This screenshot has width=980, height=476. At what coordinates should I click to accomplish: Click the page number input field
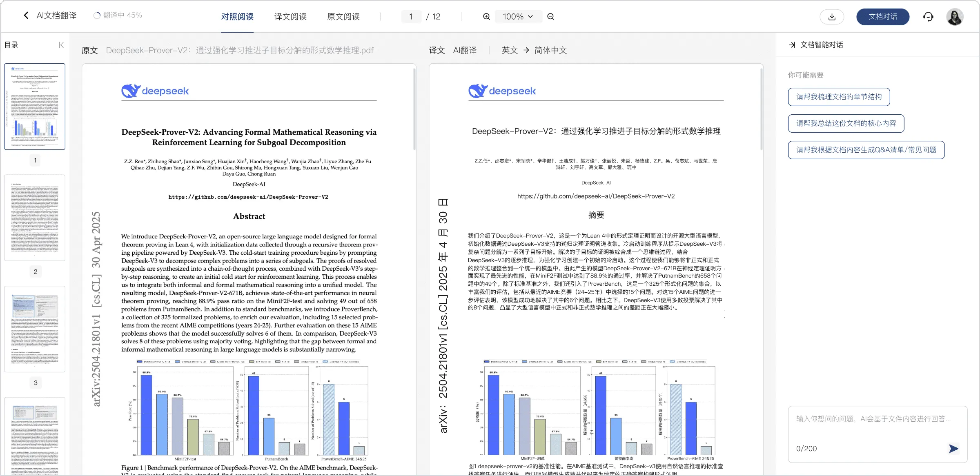point(411,17)
